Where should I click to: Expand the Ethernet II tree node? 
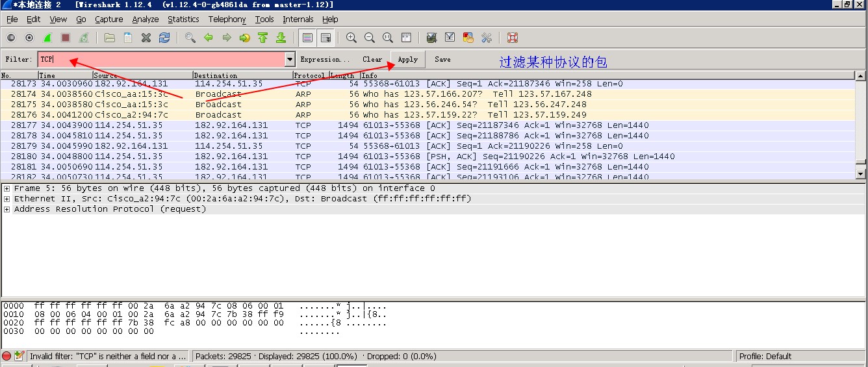point(7,199)
